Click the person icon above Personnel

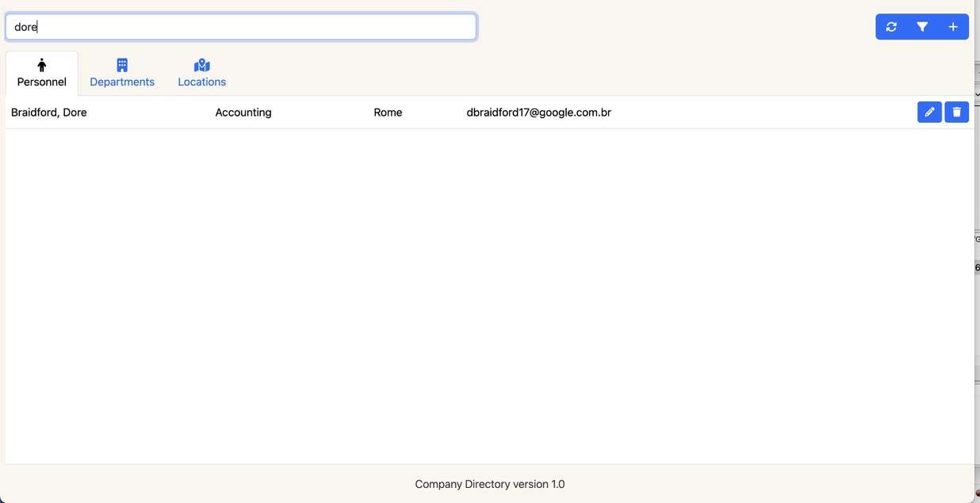coord(42,65)
